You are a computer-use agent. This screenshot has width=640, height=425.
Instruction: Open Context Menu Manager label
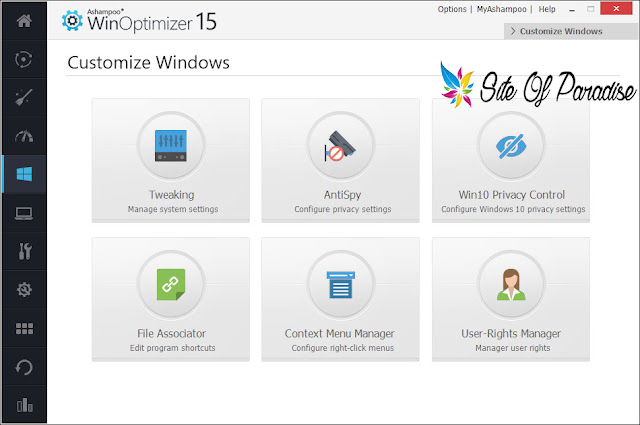(x=340, y=334)
